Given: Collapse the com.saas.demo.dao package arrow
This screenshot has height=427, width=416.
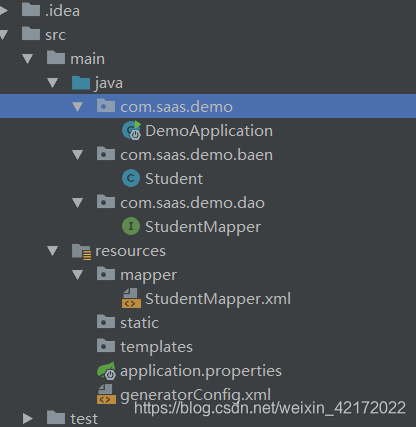Looking at the screenshot, I should [x=78, y=203].
